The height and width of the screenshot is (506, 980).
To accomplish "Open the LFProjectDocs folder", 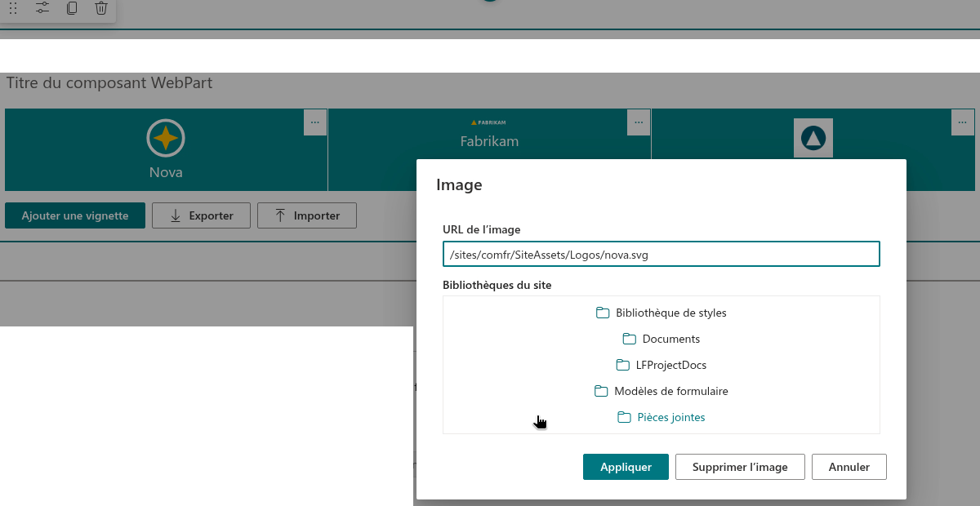I will pos(661,365).
